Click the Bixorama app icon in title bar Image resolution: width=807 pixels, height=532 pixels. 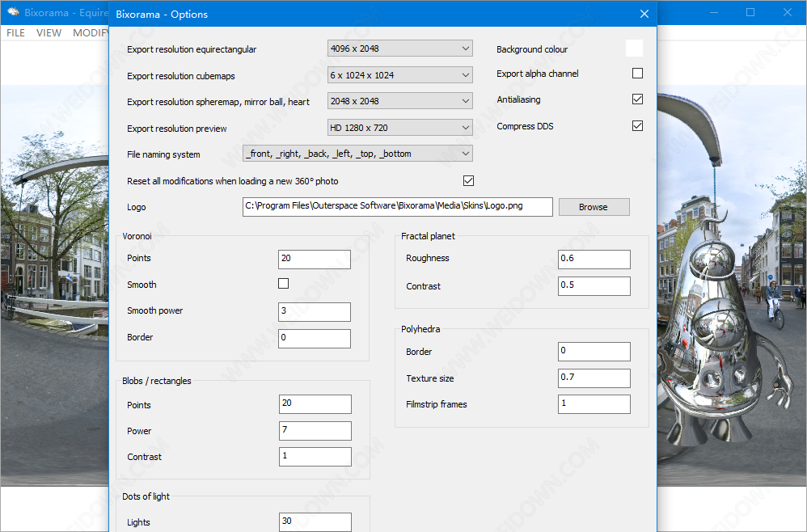point(13,12)
